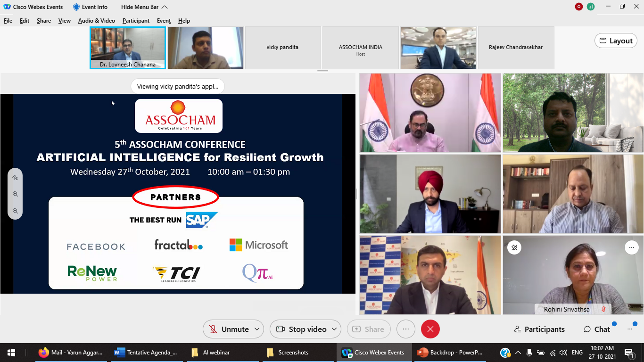This screenshot has height=362, width=644.
Task: Open the Participant menu
Action: pos(136,21)
